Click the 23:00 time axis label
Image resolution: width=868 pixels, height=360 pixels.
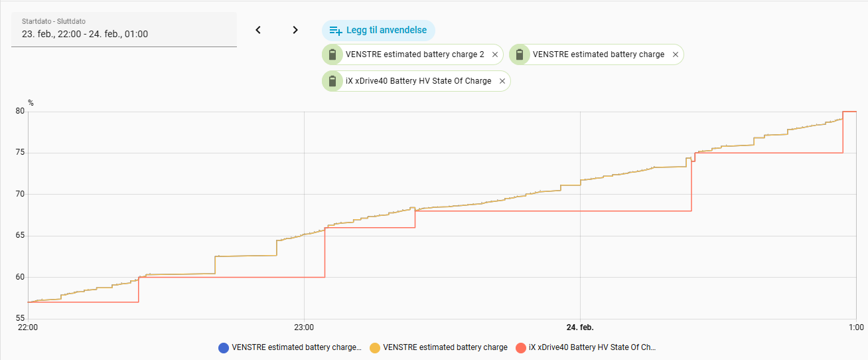pos(304,327)
